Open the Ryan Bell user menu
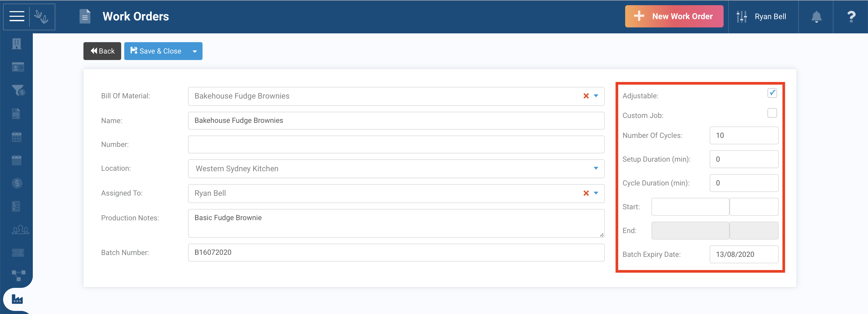868x314 pixels. point(770,17)
